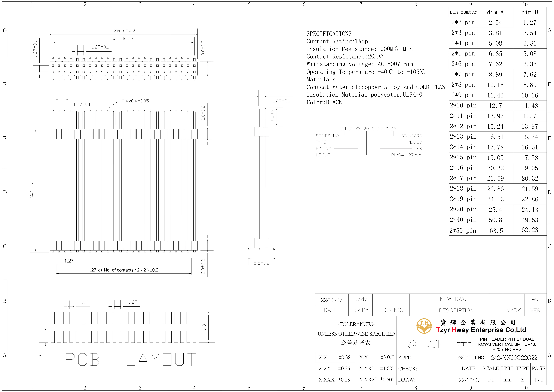This screenshot has width=554, height=392.
Task: Click the '3.0±0.2' top view dimension
Action: click(x=203, y=48)
